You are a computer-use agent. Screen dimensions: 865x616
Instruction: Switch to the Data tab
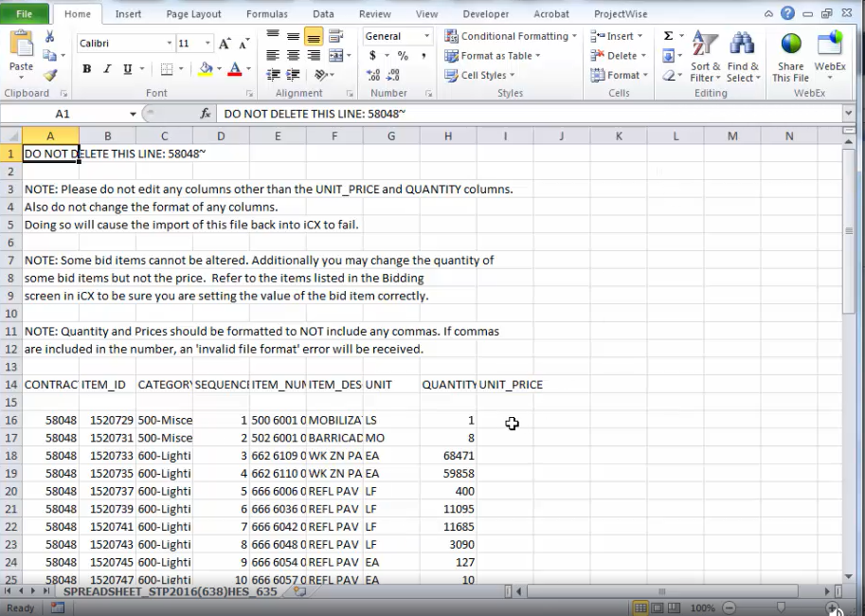(323, 14)
